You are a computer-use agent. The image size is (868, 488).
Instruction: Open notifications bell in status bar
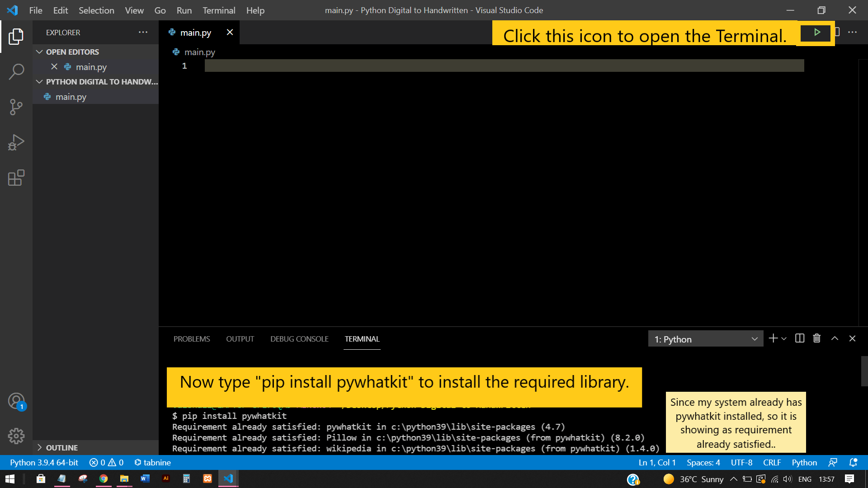[x=853, y=462]
